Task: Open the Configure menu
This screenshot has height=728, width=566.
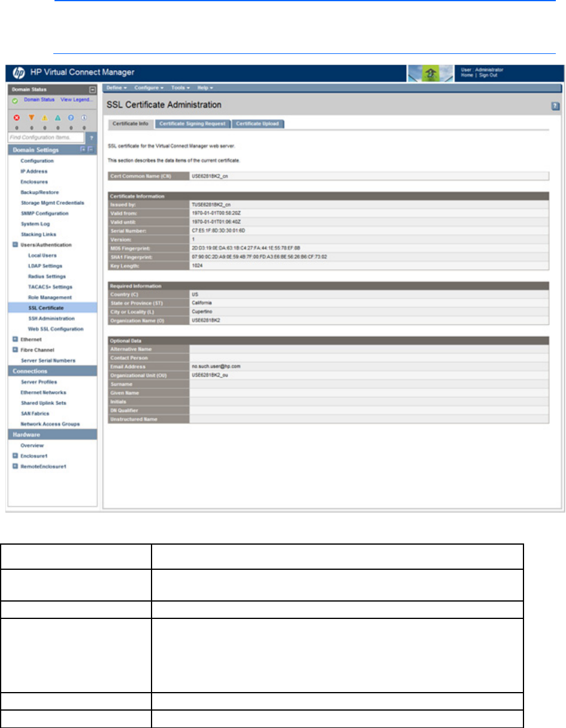Action: (149, 88)
